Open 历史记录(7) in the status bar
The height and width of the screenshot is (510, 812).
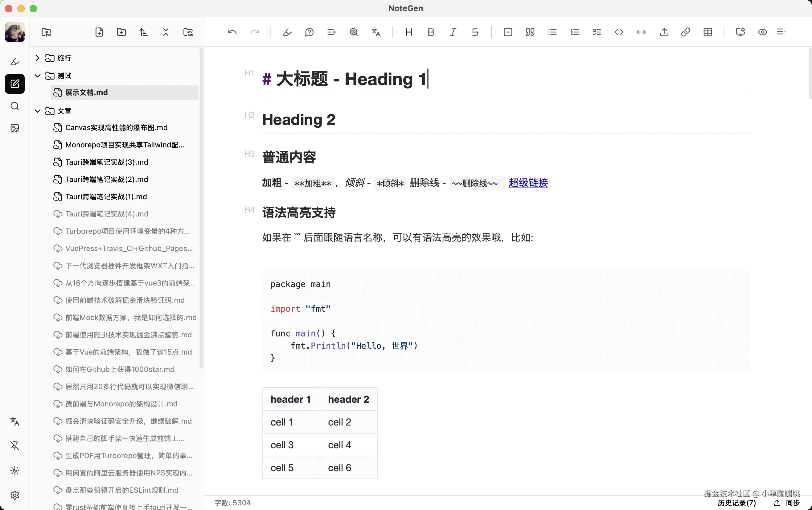tap(736, 503)
